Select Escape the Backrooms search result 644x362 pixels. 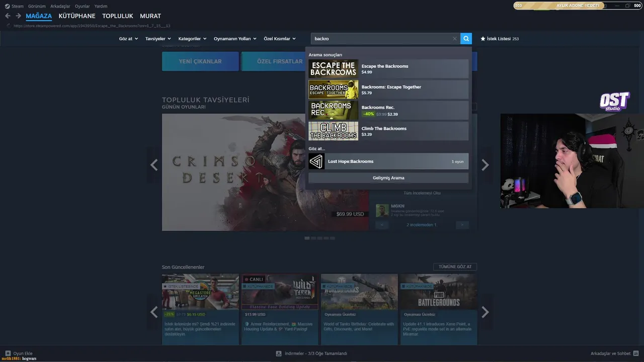(388, 69)
